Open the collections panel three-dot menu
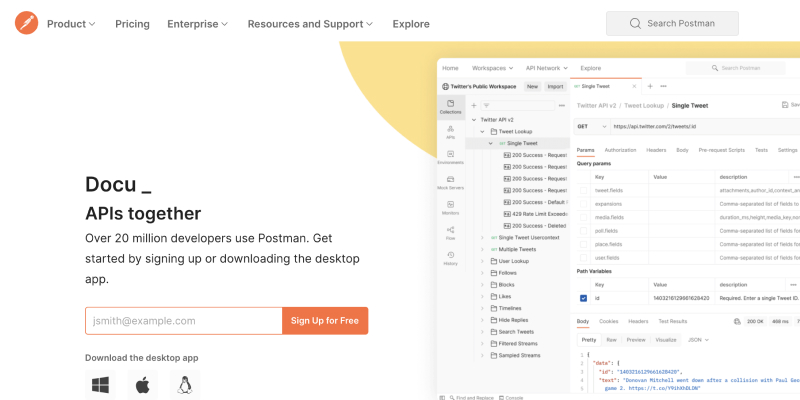800x400 pixels. click(562, 106)
